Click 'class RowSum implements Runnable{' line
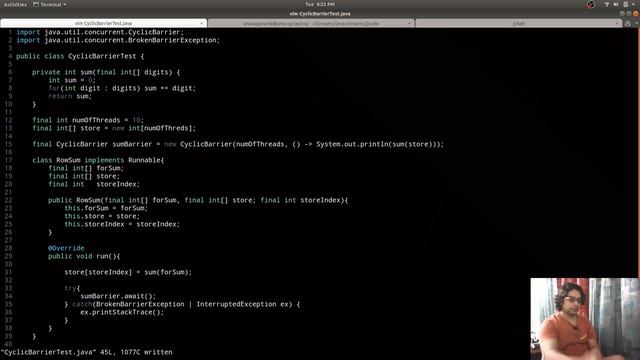Image resolution: width=640 pixels, height=360 pixels. (98, 160)
